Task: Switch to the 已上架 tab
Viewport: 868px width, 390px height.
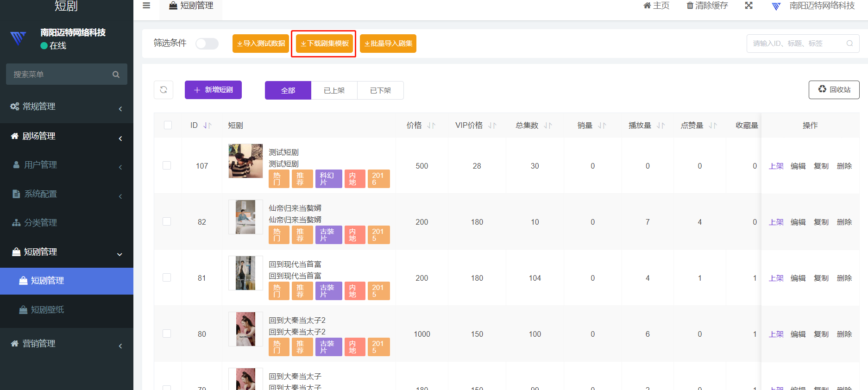Action: [334, 90]
